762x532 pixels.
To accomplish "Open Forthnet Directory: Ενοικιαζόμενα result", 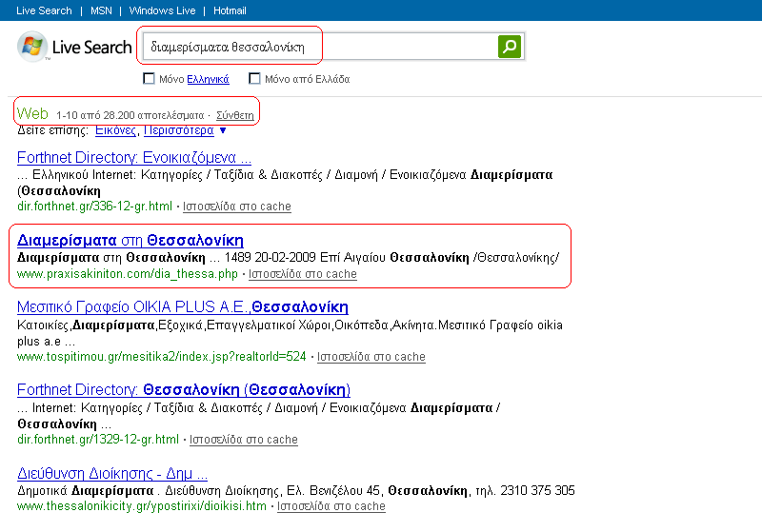I will click(134, 157).
